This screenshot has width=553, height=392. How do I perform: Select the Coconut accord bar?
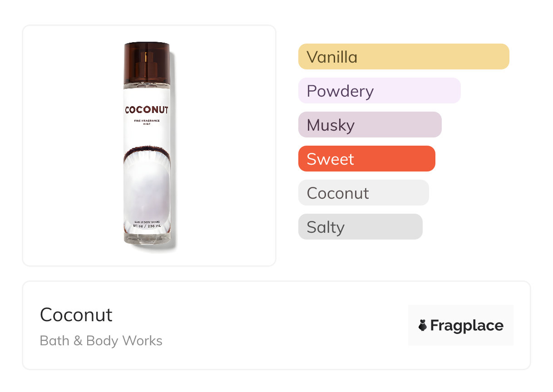coord(363,193)
